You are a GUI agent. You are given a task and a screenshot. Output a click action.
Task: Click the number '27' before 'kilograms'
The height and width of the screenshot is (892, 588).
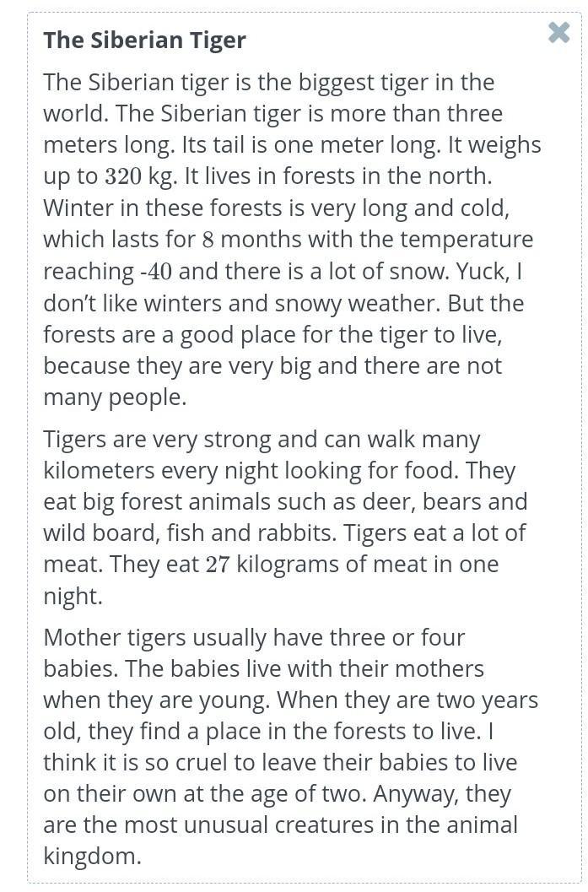[x=218, y=565]
